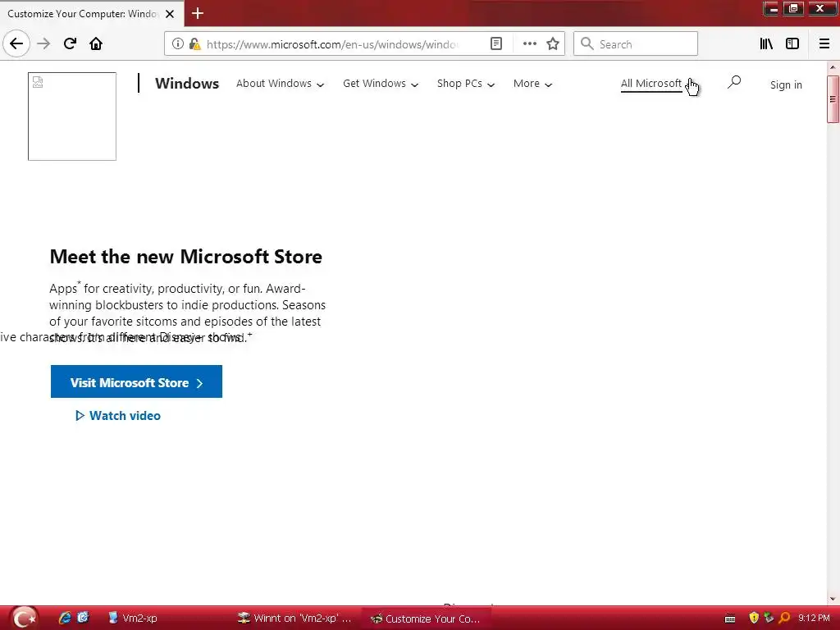Image resolution: width=840 pixels, height=630 pixels.
Task: Expand the Shop PCs dropdown
Action: pos(466,84)
